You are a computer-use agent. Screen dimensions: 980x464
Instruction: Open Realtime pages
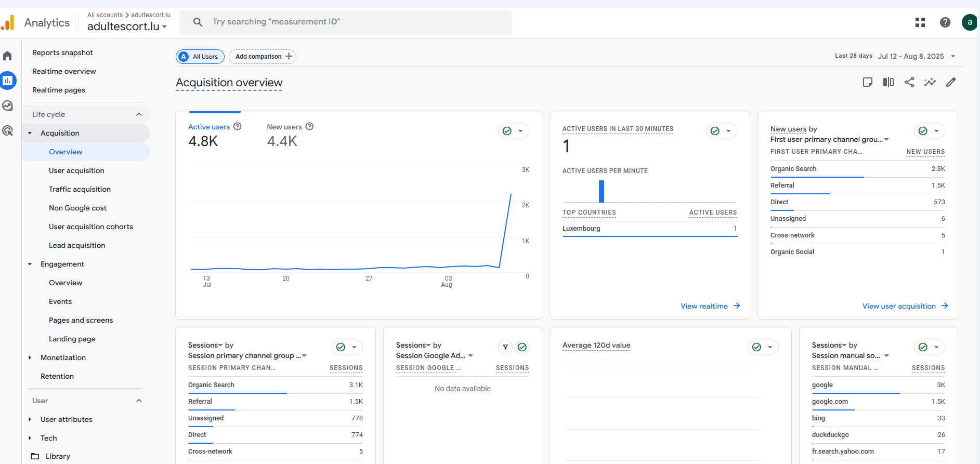point(59,90)
